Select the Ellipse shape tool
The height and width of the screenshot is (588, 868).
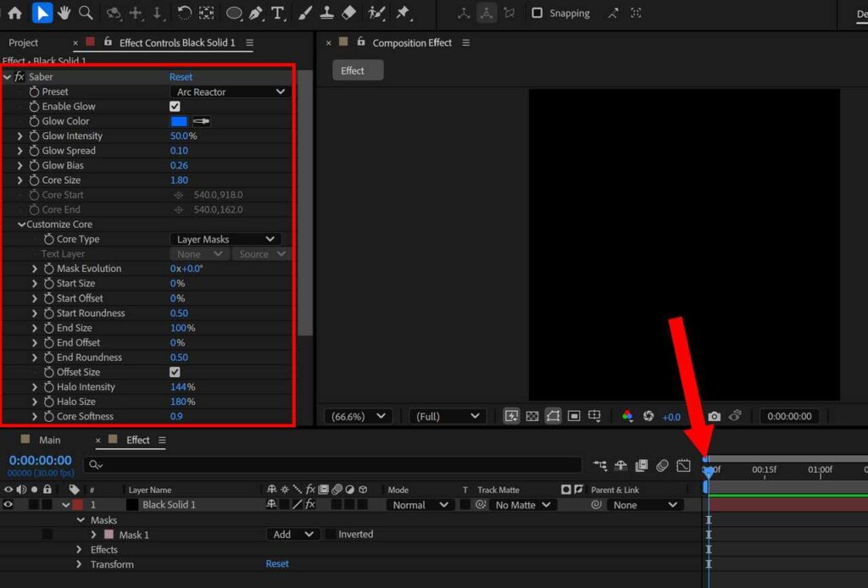tap(234, 14)
